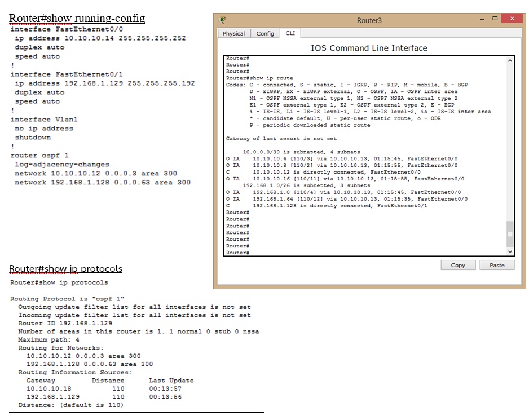The image size is (529, 420).
Task: Click the 'Distance: (default is 110)' line
Action: point(71,405)
